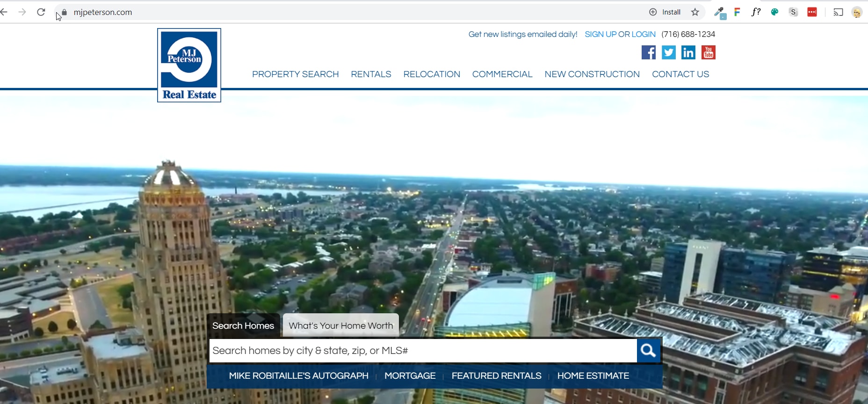Click the Sign Up or Login link
Image resolution: width=868 pixels, height=404 pixels.
coord(620,34)
